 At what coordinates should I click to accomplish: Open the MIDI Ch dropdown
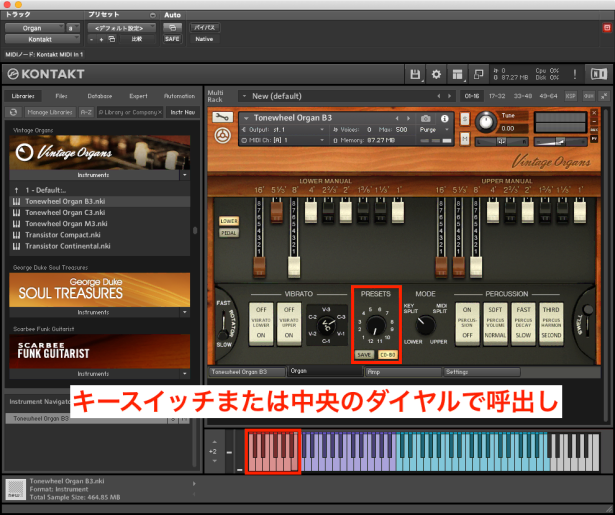283,140
